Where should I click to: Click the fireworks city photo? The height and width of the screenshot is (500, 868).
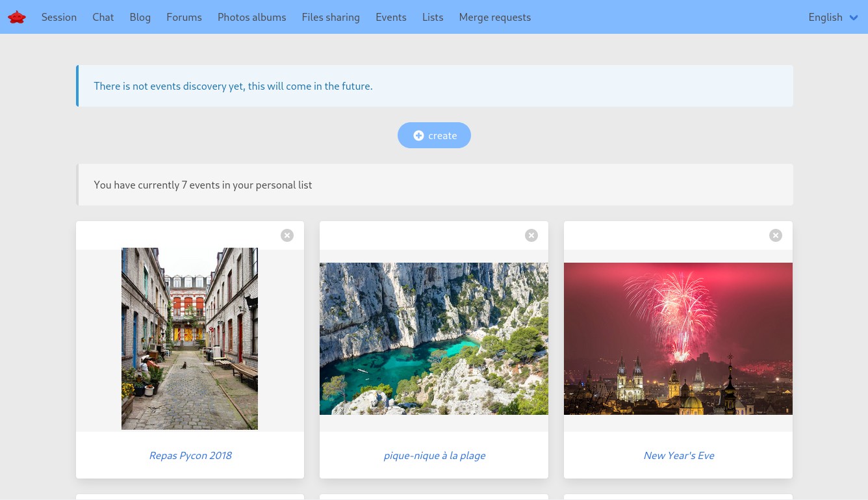678,339
